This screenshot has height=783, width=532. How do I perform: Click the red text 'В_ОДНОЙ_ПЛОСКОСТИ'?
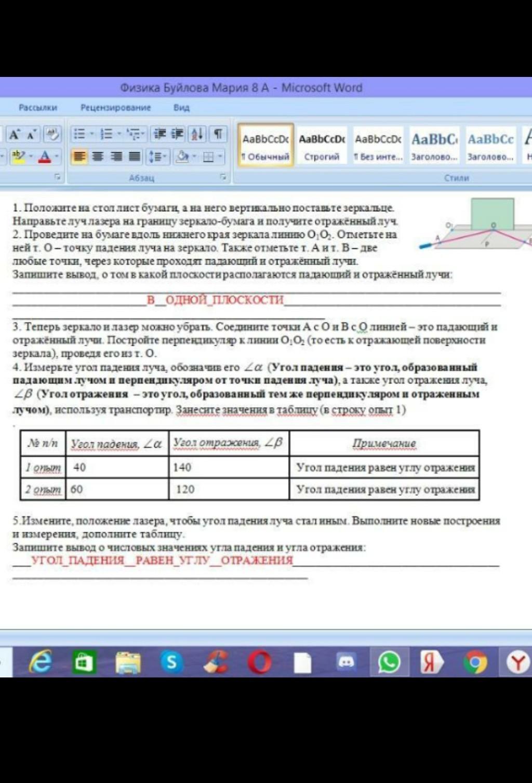215,300
